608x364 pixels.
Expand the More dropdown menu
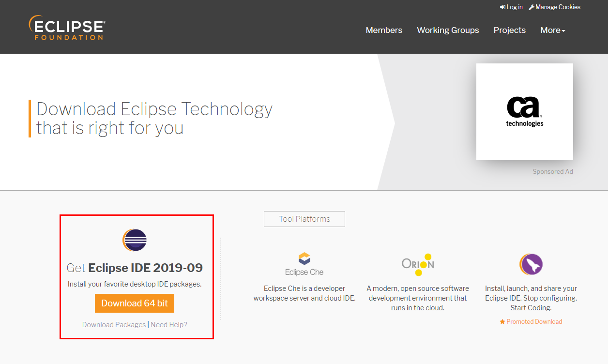click(553, 30)
